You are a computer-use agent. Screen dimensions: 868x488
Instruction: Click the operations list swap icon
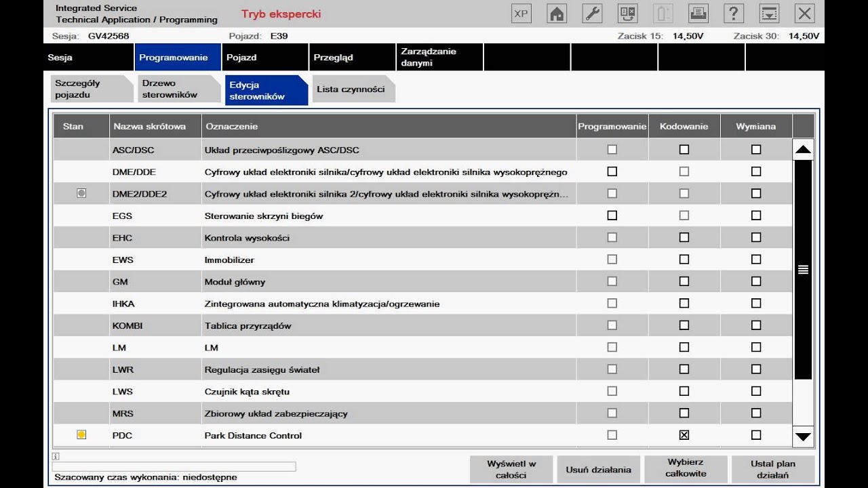(627, 14)
